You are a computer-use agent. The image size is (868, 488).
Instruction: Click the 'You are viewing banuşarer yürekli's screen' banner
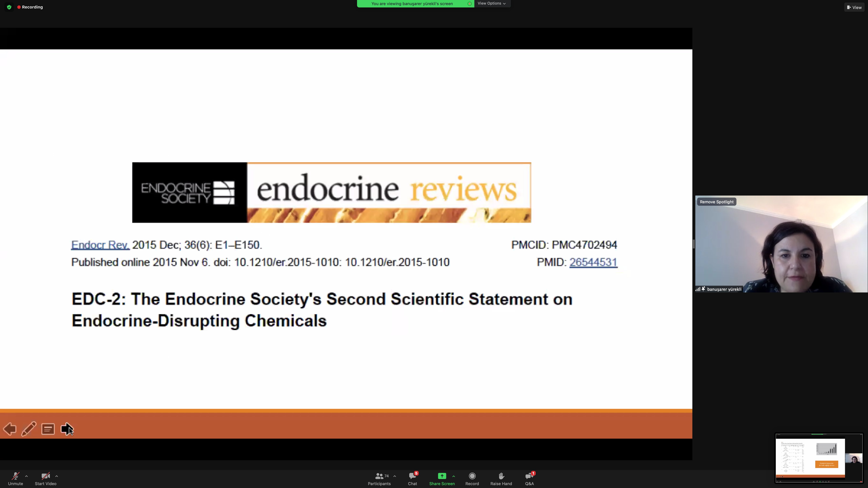[412, 4]
